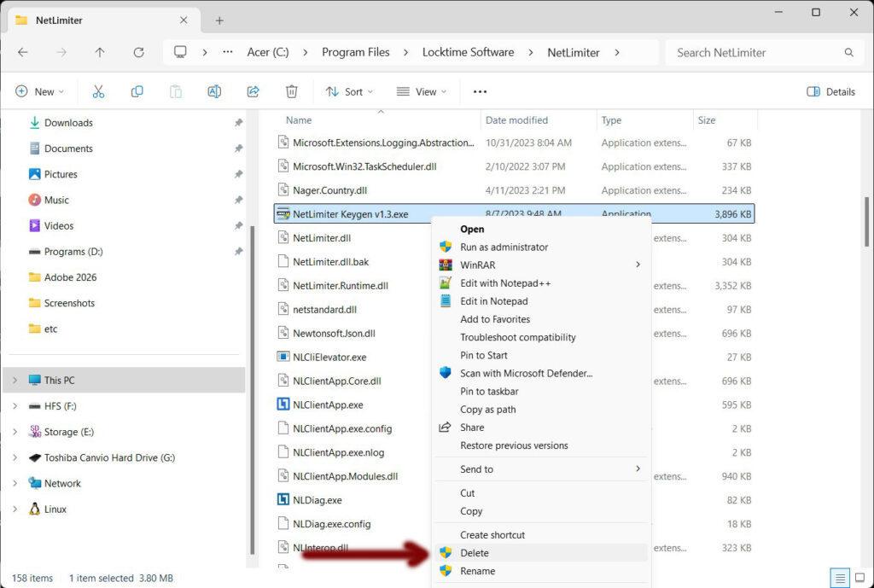Image resolution: width=874 pixels, height=588 pixels.
Task: Open the New item dropdown
Action: pos(39,91)
